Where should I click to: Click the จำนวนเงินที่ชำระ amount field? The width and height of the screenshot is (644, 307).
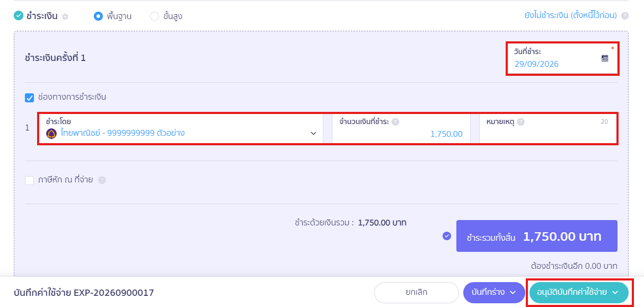(401, 128)
